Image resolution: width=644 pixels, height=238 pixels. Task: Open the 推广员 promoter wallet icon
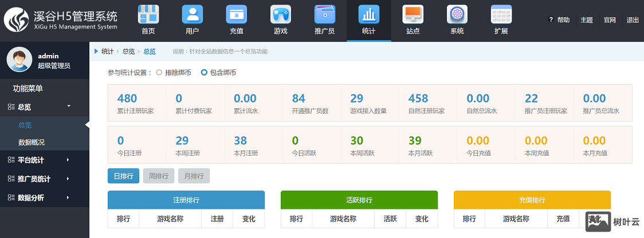(x=324, y=14)
